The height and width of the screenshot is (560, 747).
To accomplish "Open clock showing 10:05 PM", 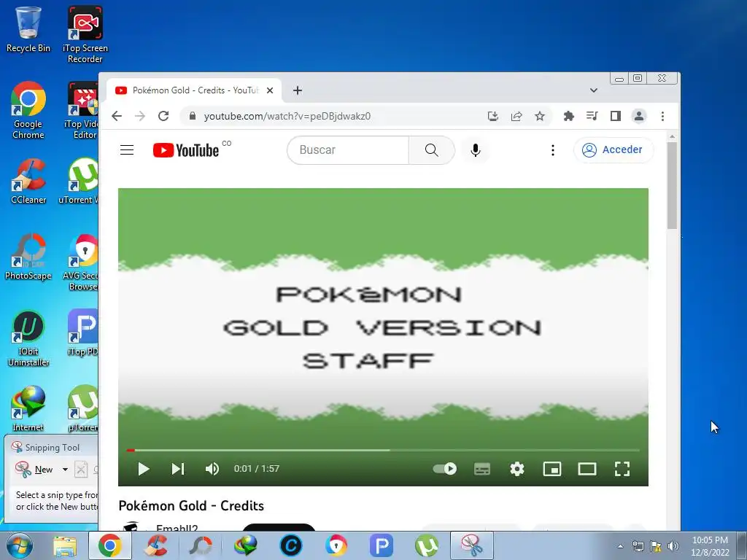I will [710, 546].
